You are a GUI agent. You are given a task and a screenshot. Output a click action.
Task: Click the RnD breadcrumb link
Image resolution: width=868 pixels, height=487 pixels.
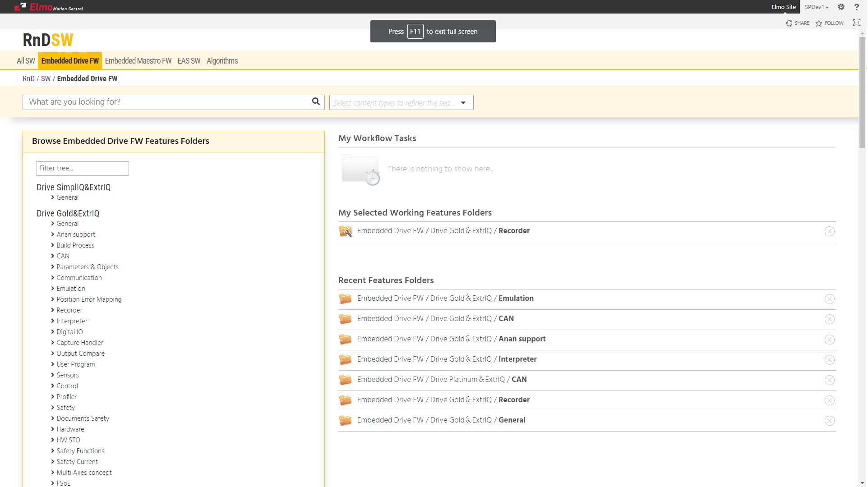click(x=28, y=78)
